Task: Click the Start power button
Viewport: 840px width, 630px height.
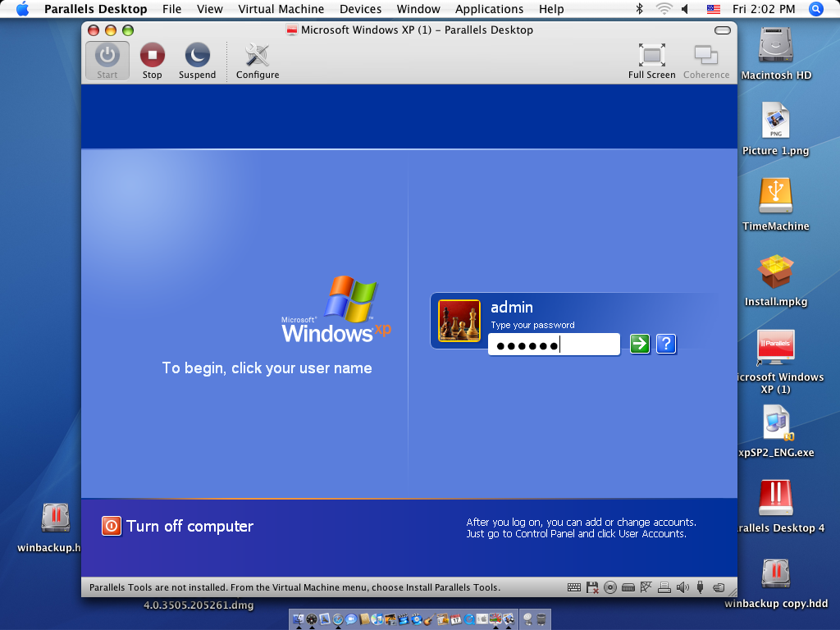Action: tap(107, 61)
